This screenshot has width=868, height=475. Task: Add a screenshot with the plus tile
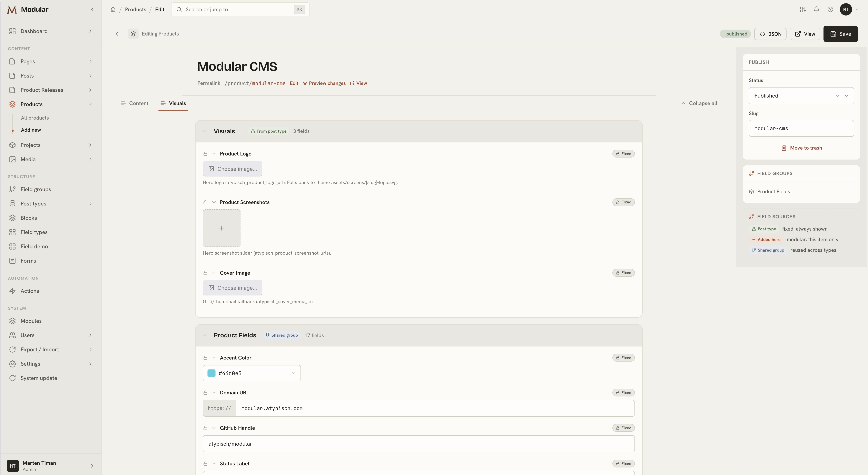tap(221, 228)
